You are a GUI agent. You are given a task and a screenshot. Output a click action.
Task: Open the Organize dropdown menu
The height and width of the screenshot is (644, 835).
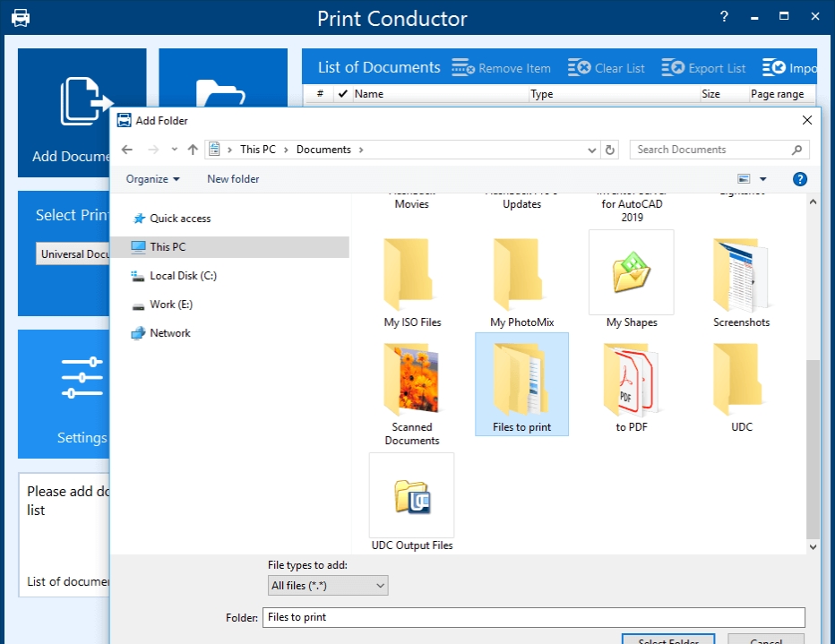click(151, 179)
